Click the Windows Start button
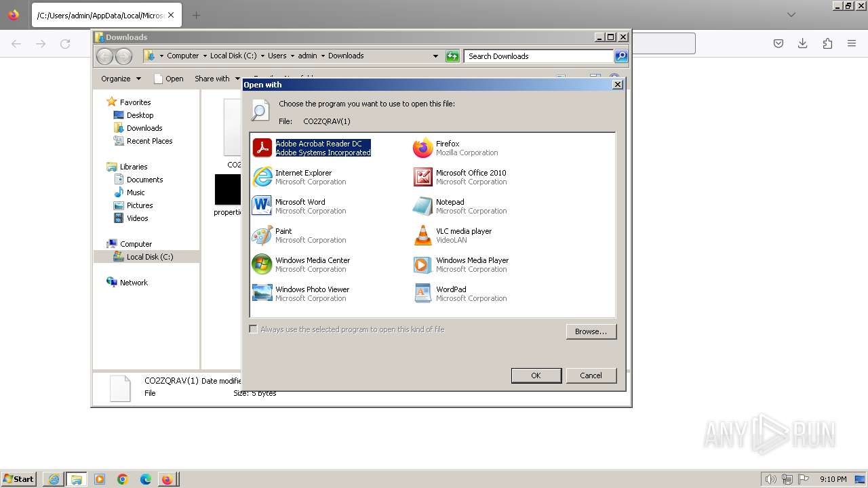 (x=19, y=479)
